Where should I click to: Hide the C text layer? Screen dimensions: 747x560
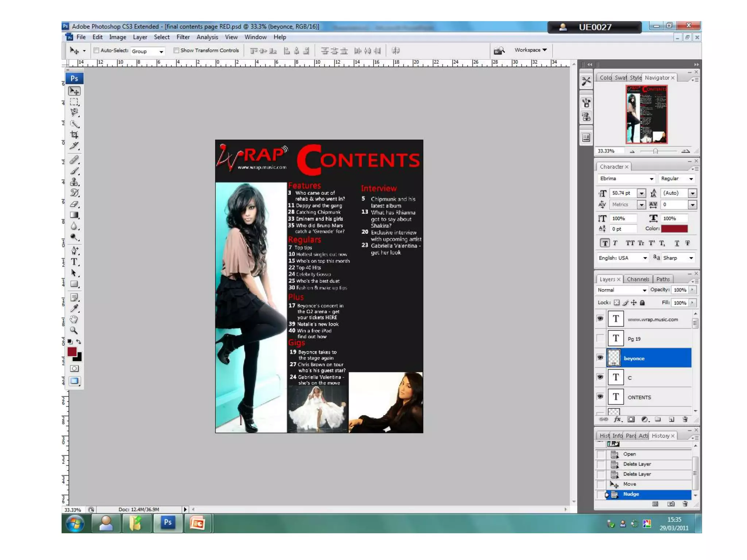point(600,377)
